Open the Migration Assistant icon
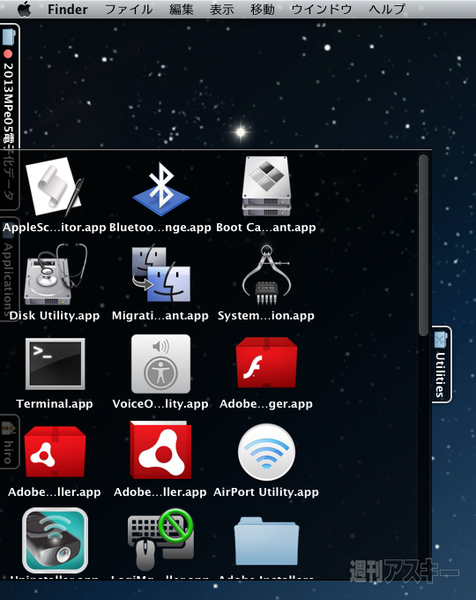 (161, 274)
